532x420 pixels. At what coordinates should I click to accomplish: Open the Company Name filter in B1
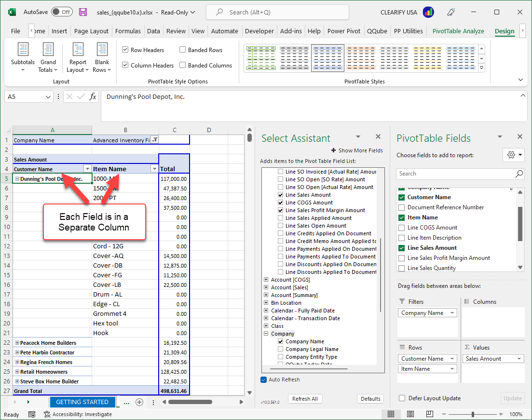click(x=155, y=139)
